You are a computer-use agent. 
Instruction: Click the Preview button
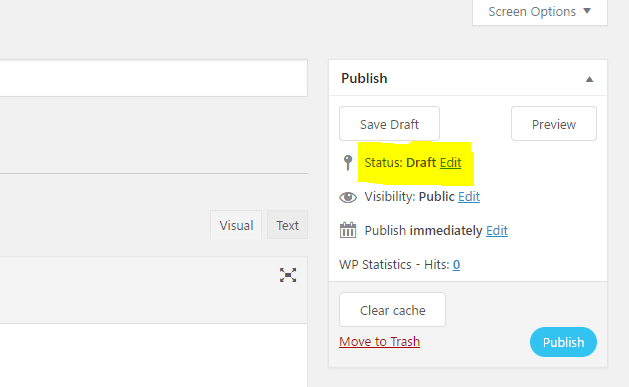click(x=554, y=124)
